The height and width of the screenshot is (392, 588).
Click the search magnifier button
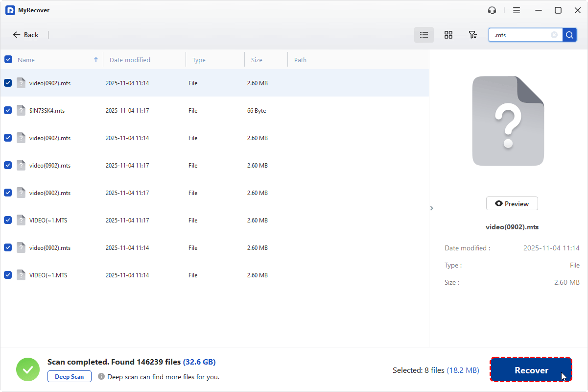coord(569,35)
